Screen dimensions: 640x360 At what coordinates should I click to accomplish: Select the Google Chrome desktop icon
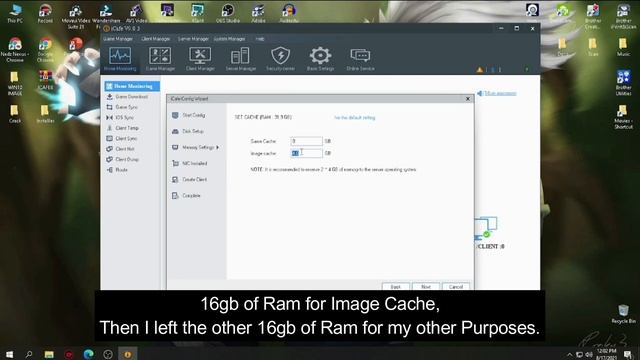(x=45, y=51)
